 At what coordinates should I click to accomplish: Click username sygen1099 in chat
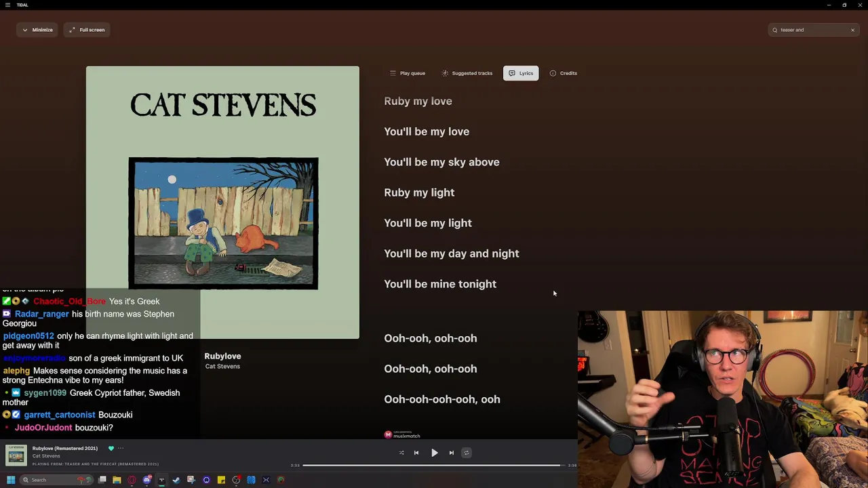coord(45,393)
